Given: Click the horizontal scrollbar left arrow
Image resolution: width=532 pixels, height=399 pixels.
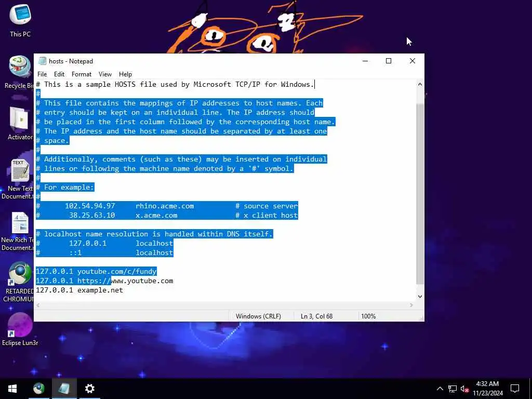Looking at the screenshot, I should coord(38,305).
